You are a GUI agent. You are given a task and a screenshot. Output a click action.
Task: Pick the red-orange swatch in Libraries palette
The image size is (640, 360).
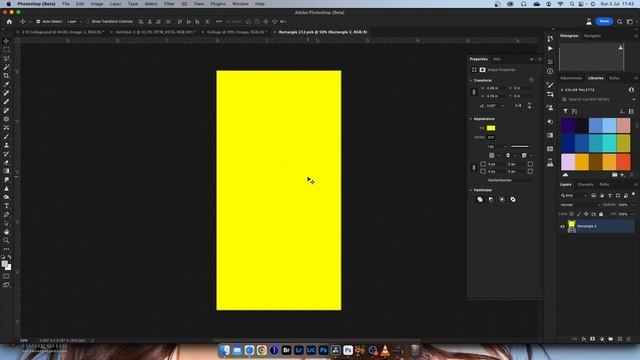623,162
